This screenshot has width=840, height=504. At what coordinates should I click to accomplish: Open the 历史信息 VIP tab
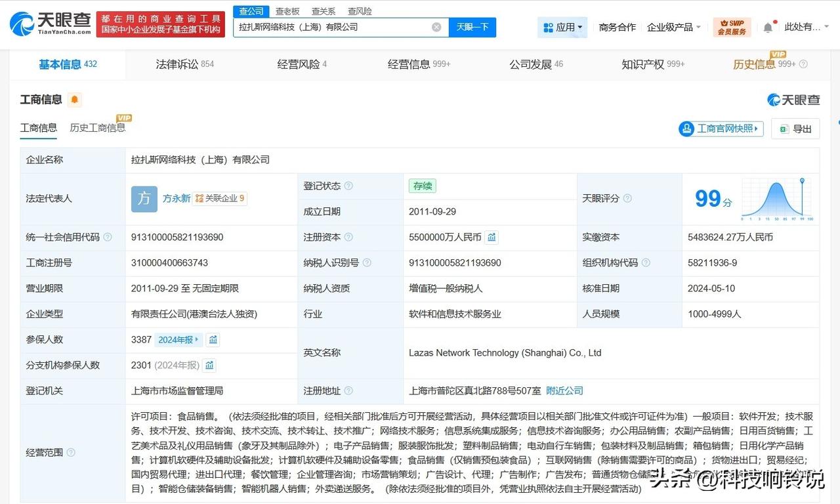click(x=765, y=64)
